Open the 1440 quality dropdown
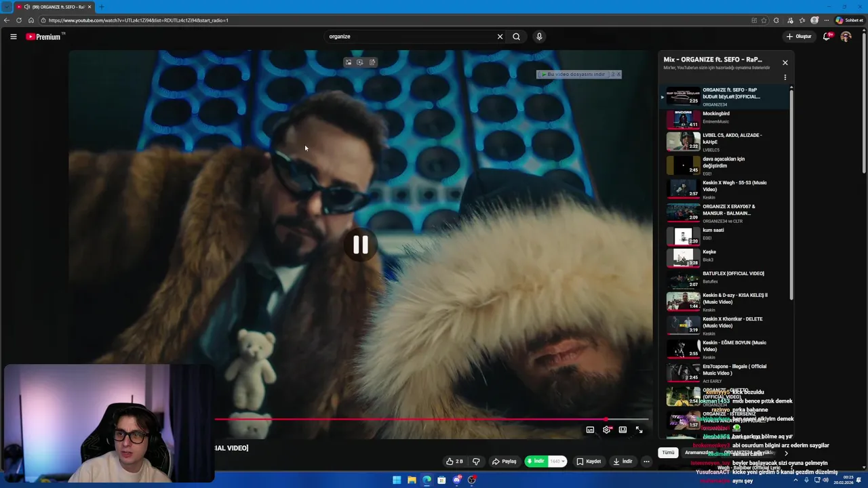This screenshot has height=488, width=868. click(557, 462)
